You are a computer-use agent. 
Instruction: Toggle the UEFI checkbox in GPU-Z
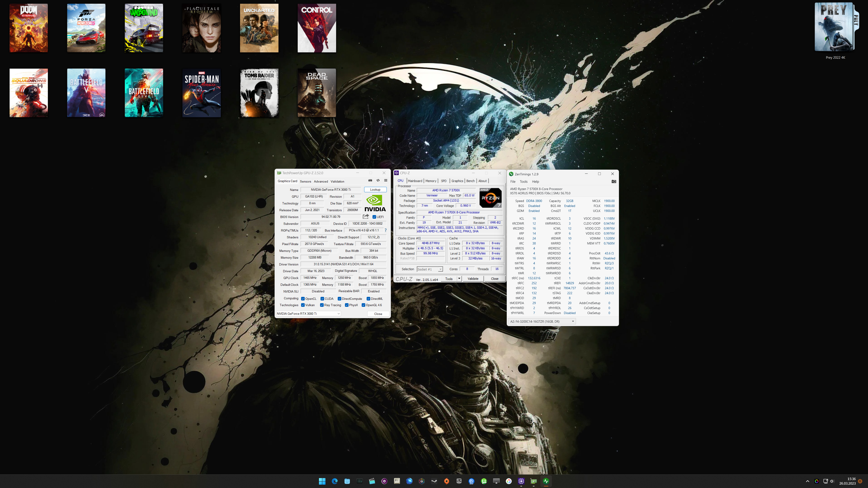tap(374, 217)
